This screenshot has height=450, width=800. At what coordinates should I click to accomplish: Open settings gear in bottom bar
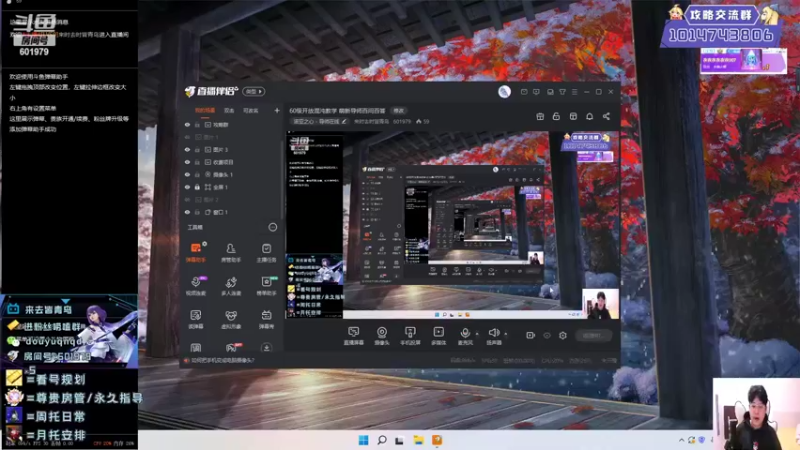pyautogui.click(x=563, y=335)
